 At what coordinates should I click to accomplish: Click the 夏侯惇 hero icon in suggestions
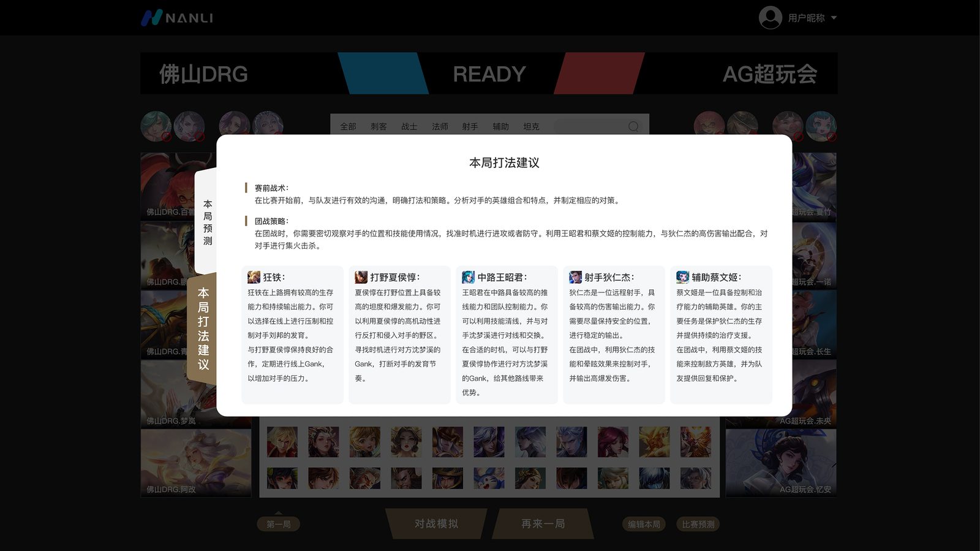361,277
